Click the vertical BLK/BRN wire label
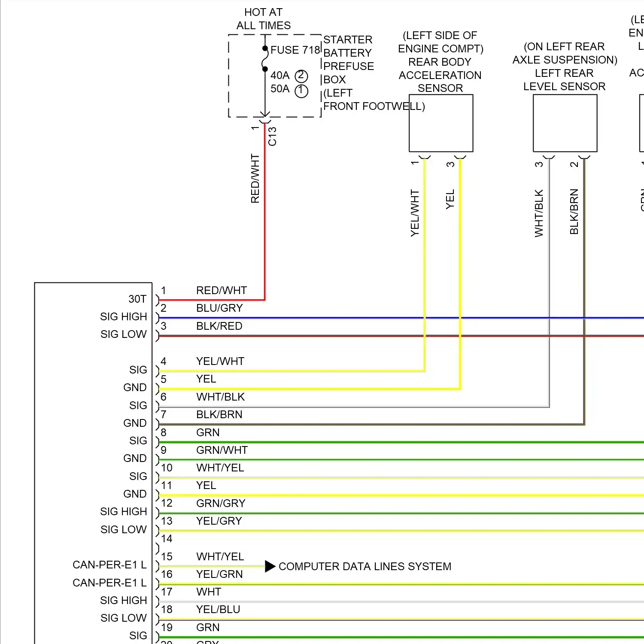Viewport: 644px width, 644px height. 574,212
